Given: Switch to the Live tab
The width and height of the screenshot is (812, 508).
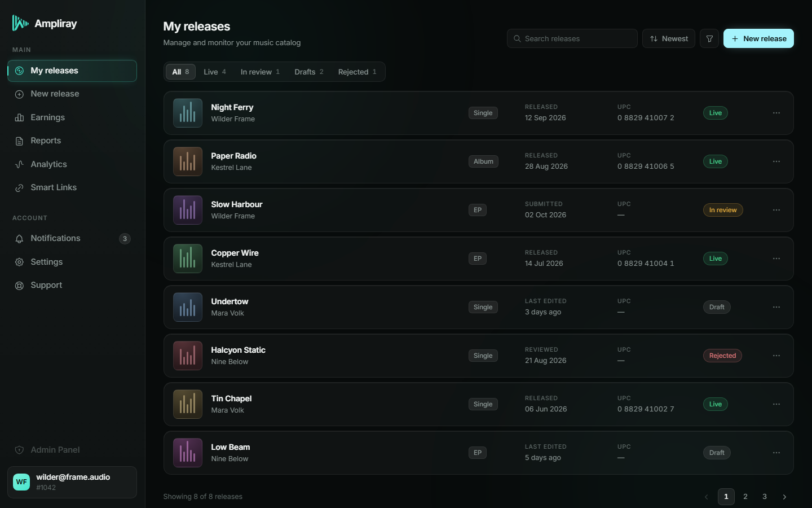Looking at the screenshot, I should (x=215, y=72).
